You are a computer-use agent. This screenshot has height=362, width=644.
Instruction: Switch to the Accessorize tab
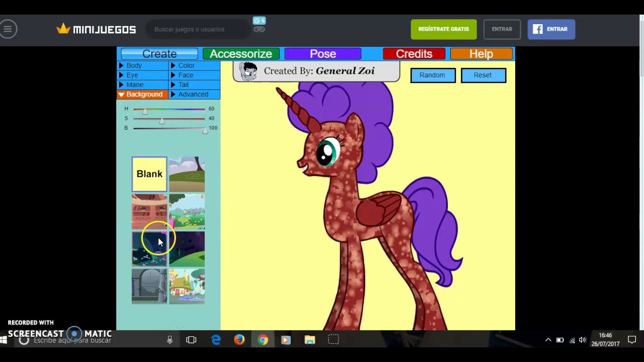[241, 54]
